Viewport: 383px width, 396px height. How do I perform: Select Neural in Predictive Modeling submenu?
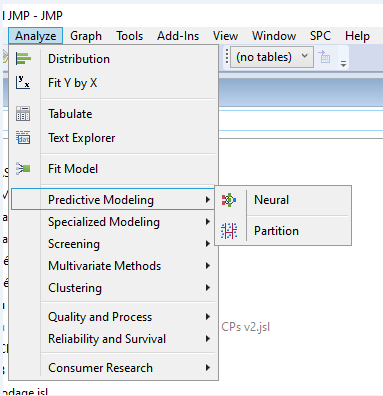283,200
